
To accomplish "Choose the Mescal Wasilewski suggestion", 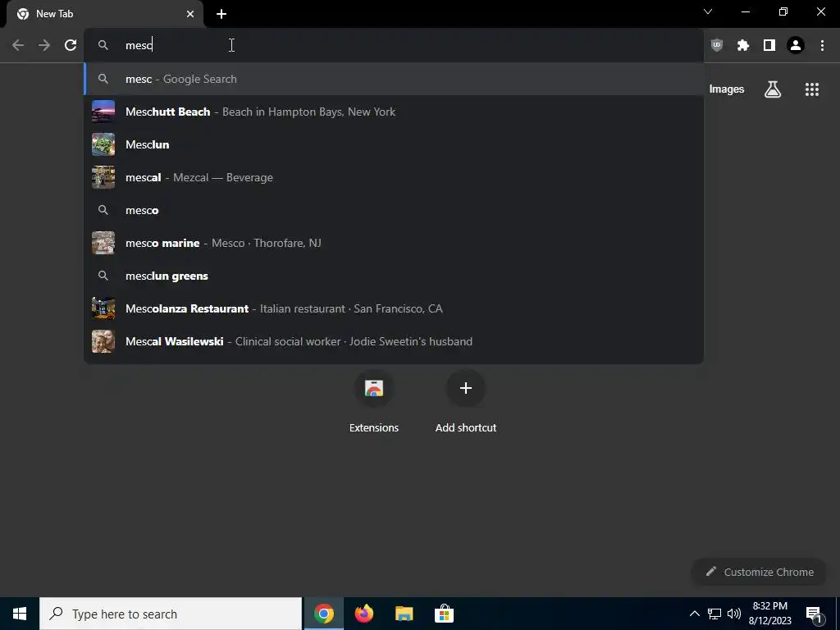I will point(394,341).
